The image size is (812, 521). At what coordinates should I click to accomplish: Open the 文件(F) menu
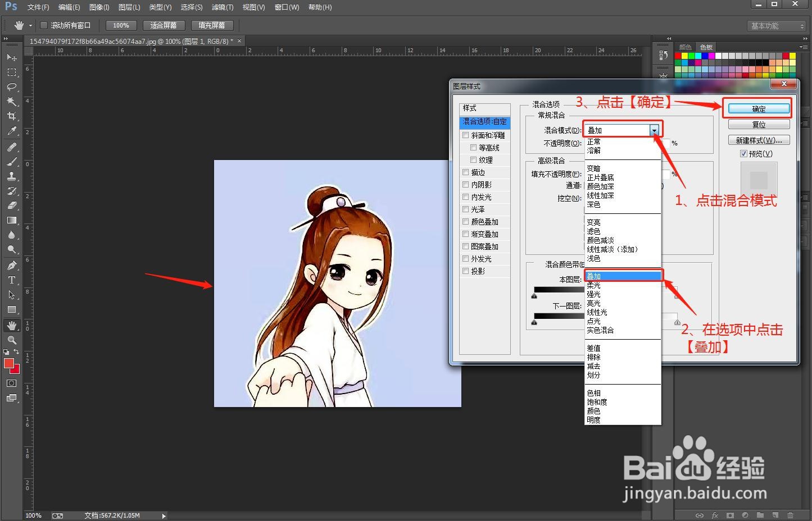pyautogui.click(x=38, y=7)
